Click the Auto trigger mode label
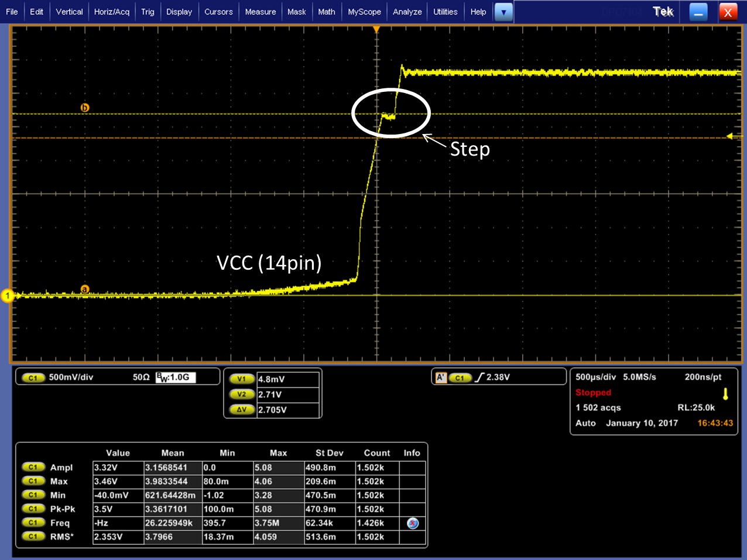The width and height of the screenshot is (747, 560). 585,423
